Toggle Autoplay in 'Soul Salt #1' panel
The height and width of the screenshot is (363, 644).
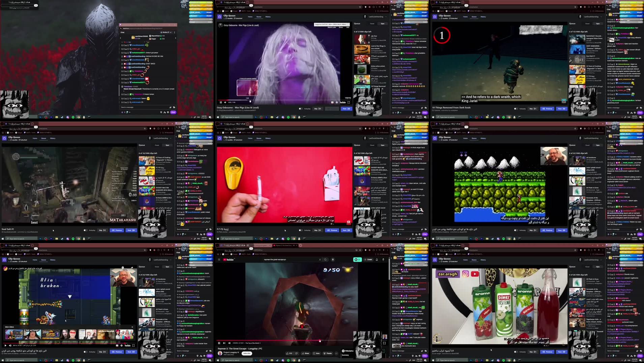[x=85, y=230]
